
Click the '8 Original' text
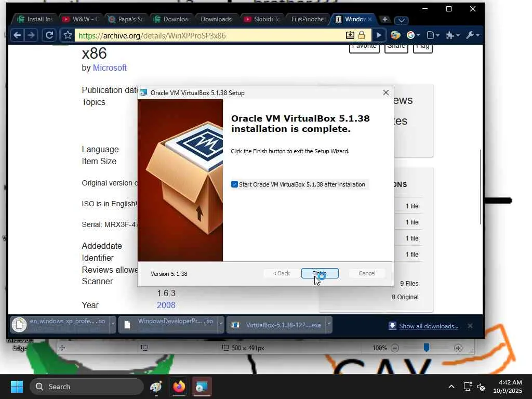405,297
